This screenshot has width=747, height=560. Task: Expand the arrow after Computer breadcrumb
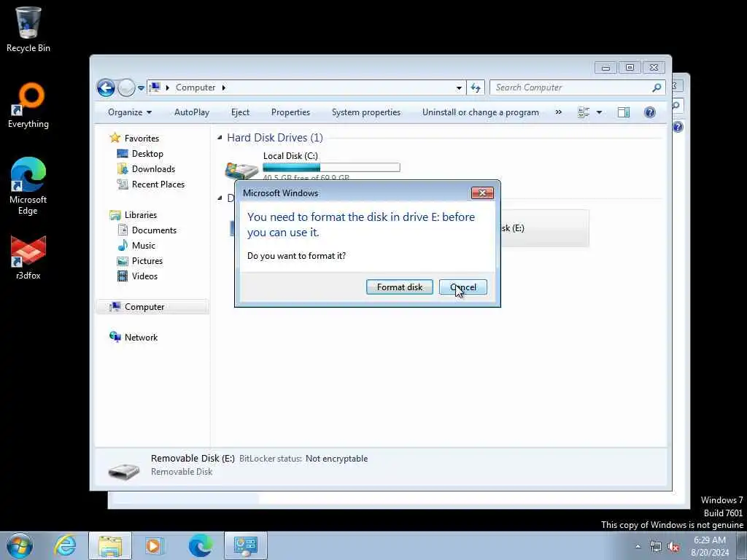click(223, 87)
